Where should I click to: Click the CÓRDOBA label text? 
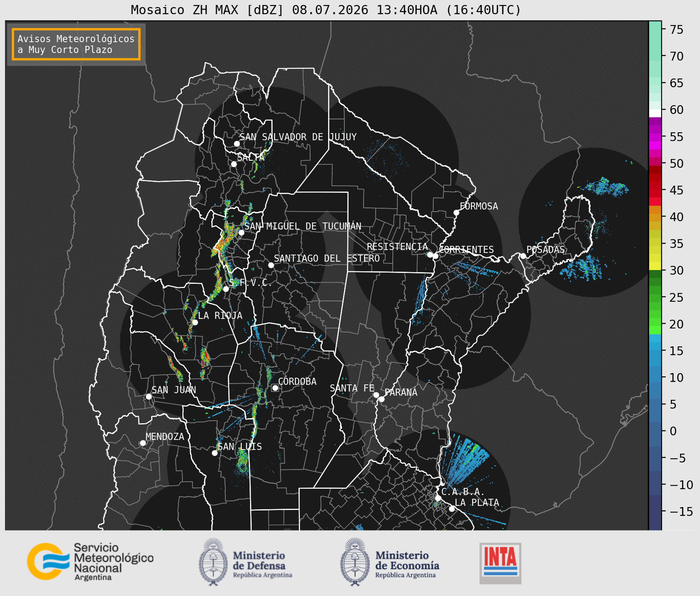pos(297,381)
